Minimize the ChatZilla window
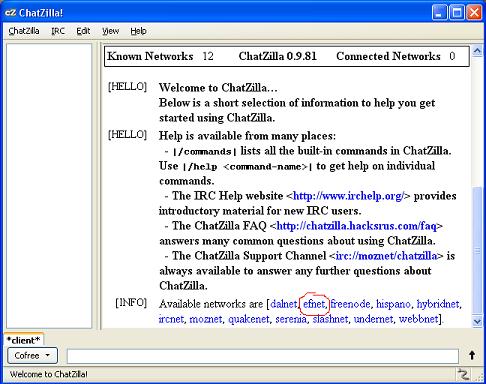The width and height of the screenshot is (486, 384). point(440,13)
